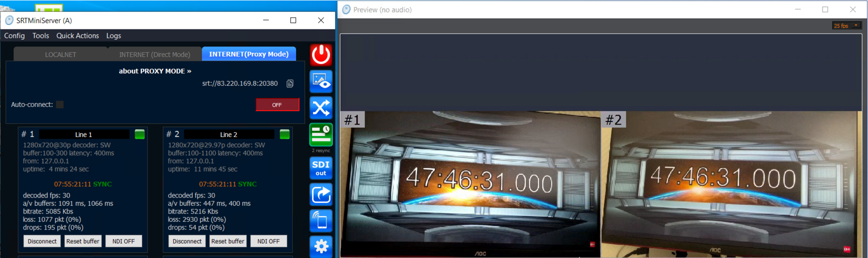Click Line 1 timecode 07:55:21:11 SYNC
This screenshot has width=868, height=258.
pyautogui.click(x=83, y=184)
